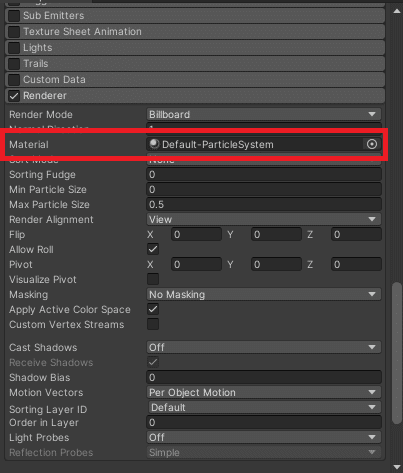The height and width of the screenshot is (473, 403).
Task: Open the Reflection Probes Simple dropdown
Action: (264, 452)
